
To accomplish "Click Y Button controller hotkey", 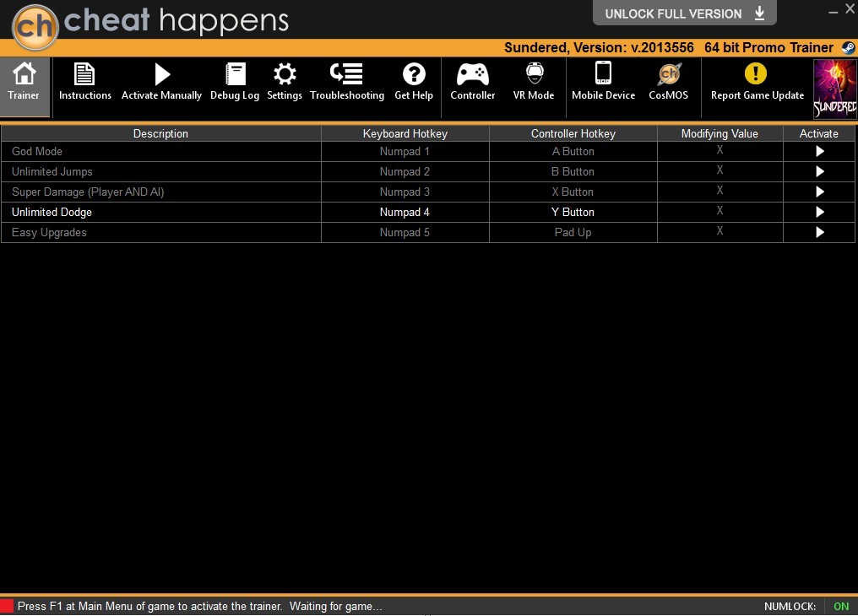I will [573, 212].
